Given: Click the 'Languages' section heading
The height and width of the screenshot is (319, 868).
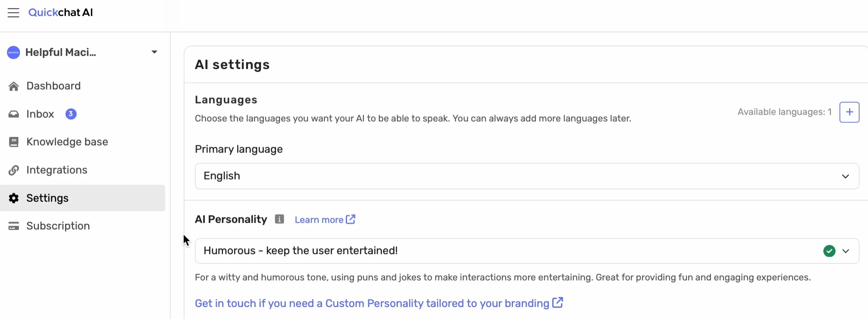Looking at the screenshot, I should 226,100.
